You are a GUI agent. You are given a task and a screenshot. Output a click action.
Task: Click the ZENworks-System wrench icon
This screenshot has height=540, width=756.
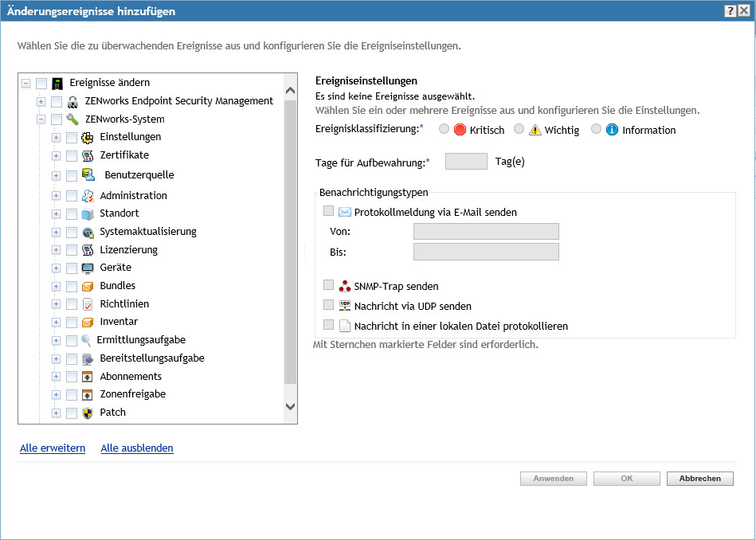72,119
